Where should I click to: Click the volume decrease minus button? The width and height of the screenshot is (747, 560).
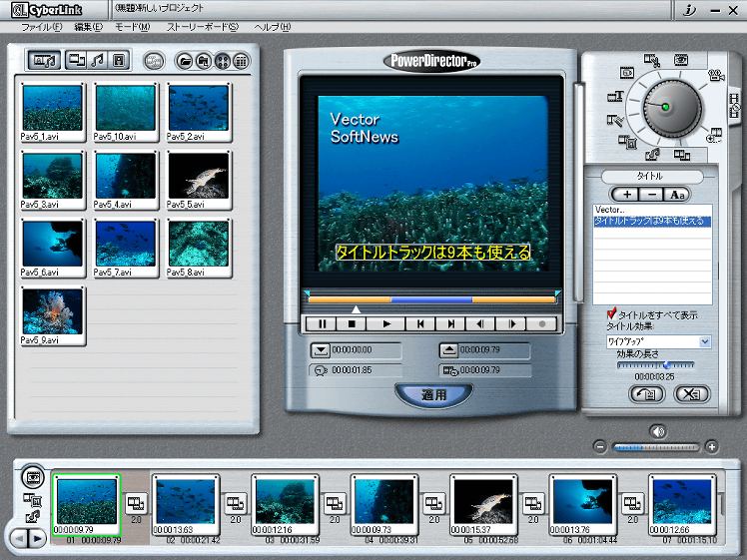click(600, 446)
